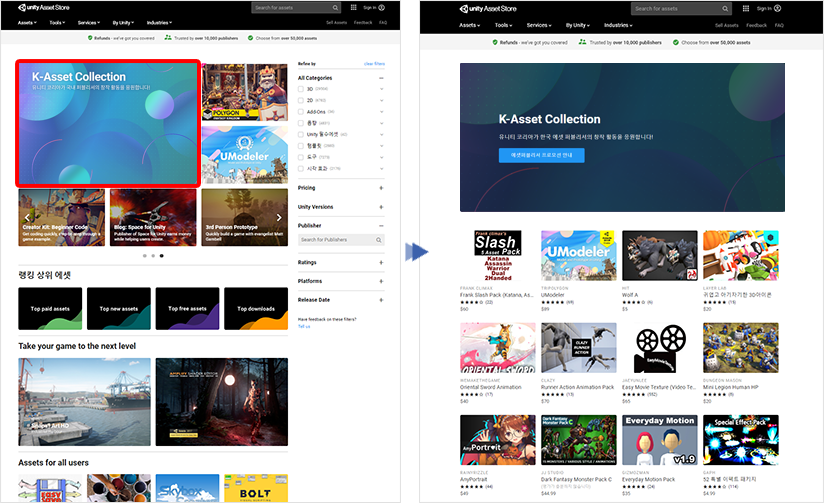Click the publishers people icon in left window
The image size is (824, 503).
tap(168, 38)
